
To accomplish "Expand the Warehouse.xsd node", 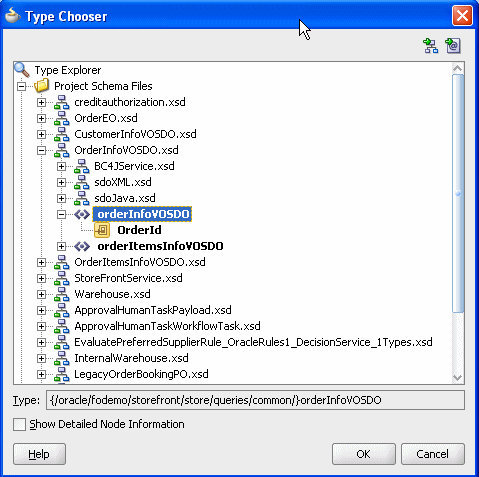I will point(41,294).
